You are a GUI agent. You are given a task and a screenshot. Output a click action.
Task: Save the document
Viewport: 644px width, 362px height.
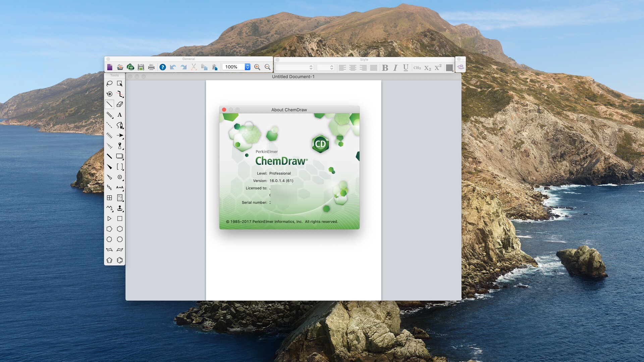(141, 67)
